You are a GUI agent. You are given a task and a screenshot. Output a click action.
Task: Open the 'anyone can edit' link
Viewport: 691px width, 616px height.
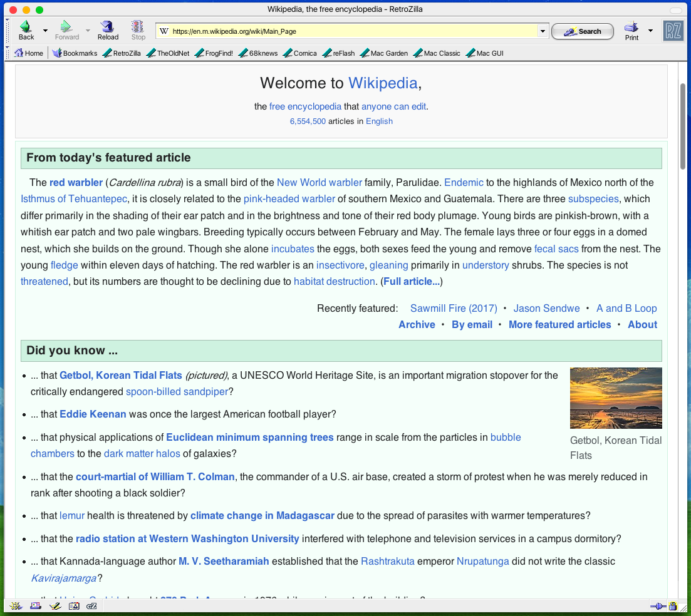[393, 106]
